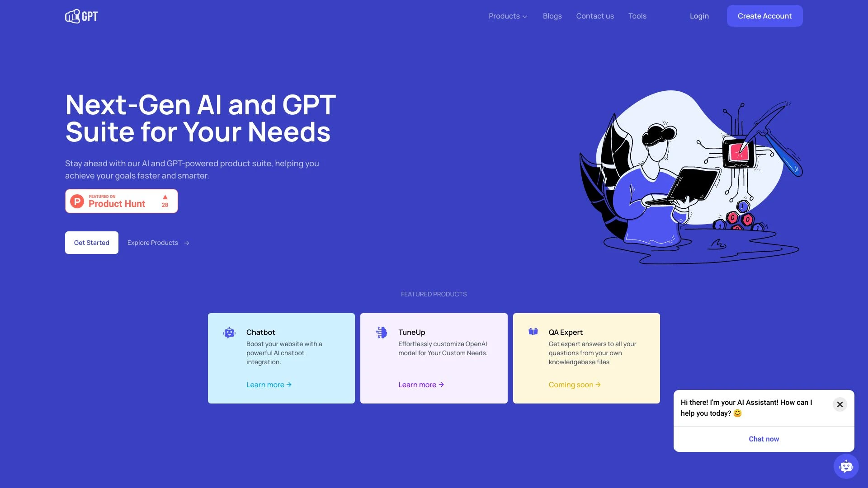Expand the Products dropdown menu
868x488 pixels.
[x=507, y=15]
